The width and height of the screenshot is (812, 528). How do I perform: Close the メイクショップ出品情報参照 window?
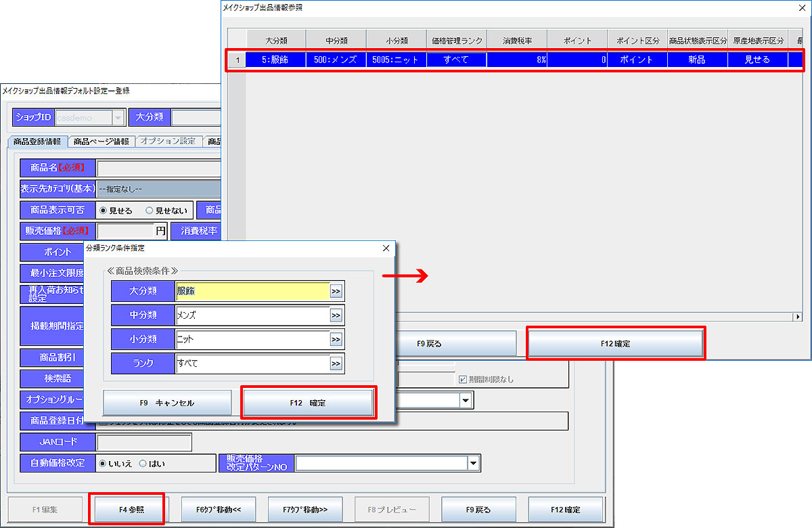click(x=801, y=7)
